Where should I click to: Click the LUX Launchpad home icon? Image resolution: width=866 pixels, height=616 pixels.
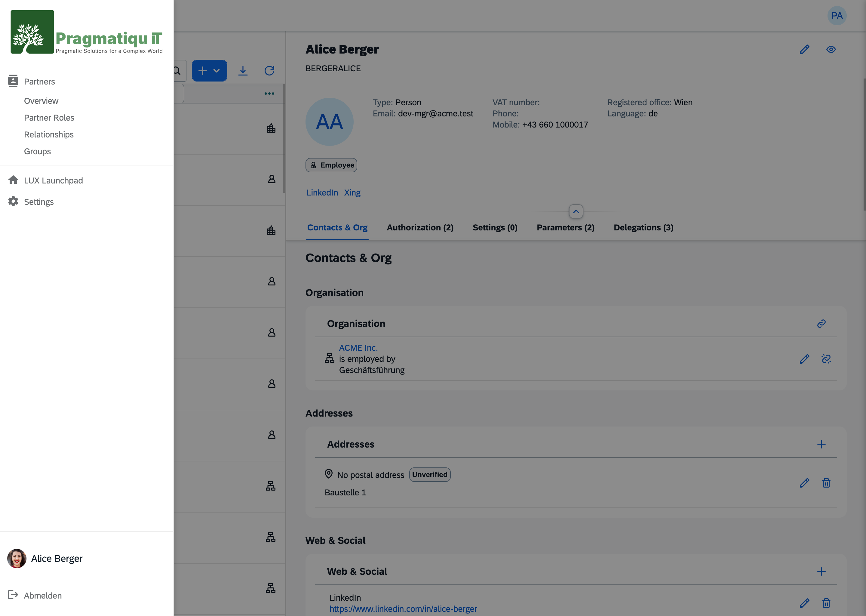point(13,180)
